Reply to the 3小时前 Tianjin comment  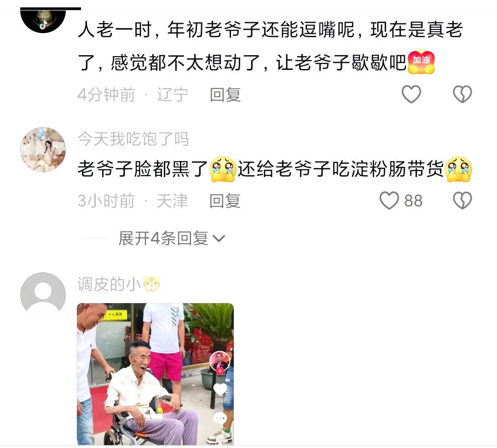(225, 201)
